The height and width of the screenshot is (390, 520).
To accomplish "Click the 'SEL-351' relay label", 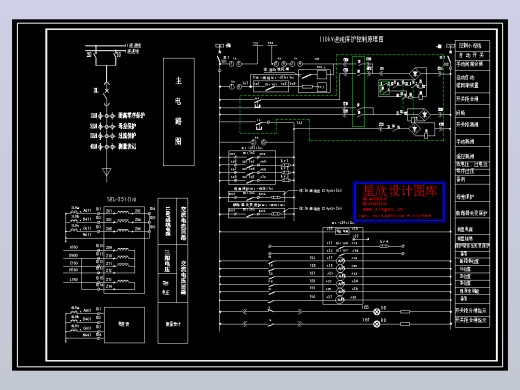I will click(121, 199).
